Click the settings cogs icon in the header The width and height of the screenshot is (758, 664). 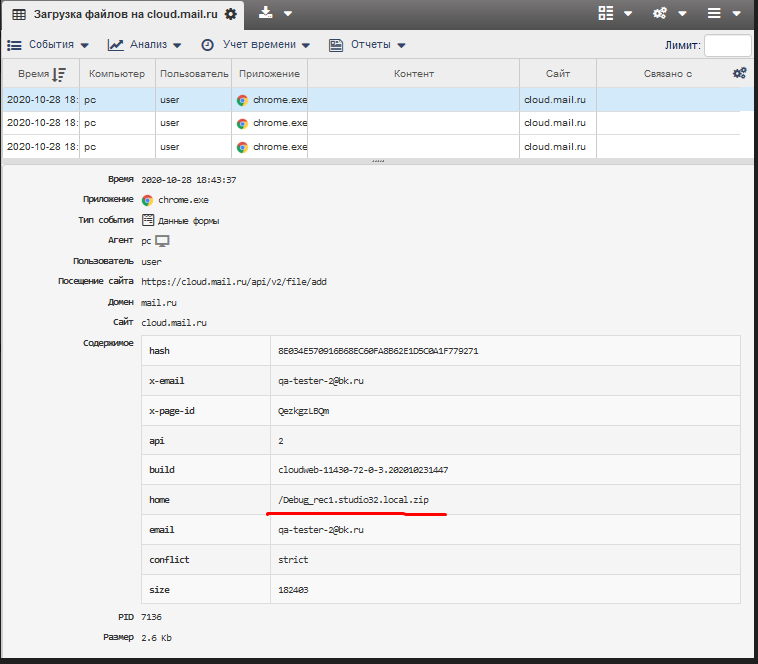point(660,13)
